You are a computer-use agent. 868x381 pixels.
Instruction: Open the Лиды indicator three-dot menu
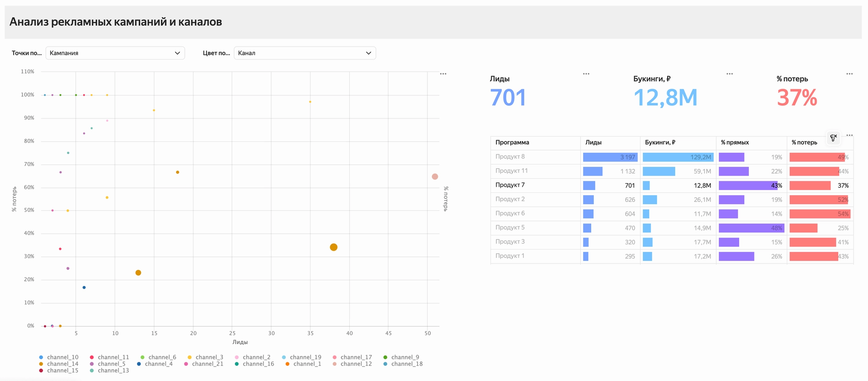tap(586, 74)
